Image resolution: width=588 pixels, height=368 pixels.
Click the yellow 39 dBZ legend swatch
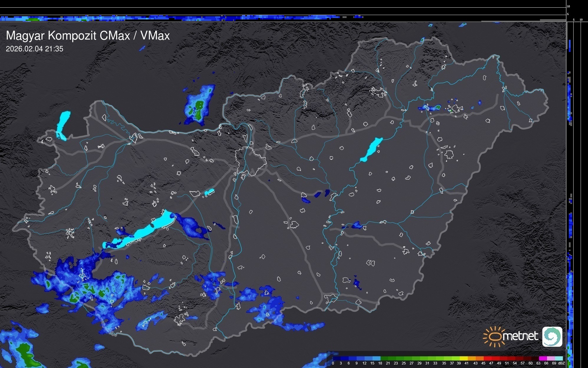coord(463,359)
